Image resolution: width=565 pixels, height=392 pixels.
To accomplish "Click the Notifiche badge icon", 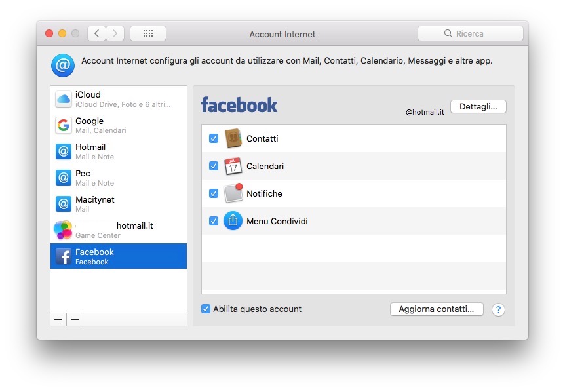I will point(233,193).
